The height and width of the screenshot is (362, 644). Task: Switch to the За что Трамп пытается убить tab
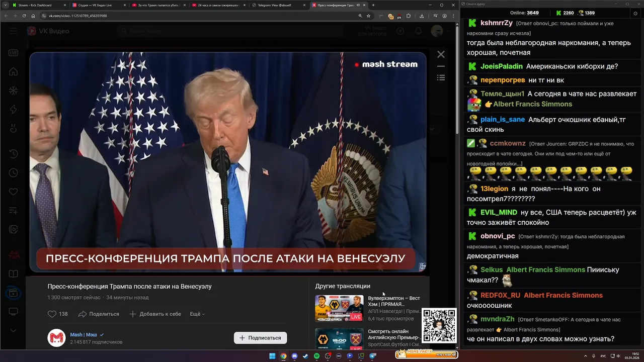click(157, 5)
